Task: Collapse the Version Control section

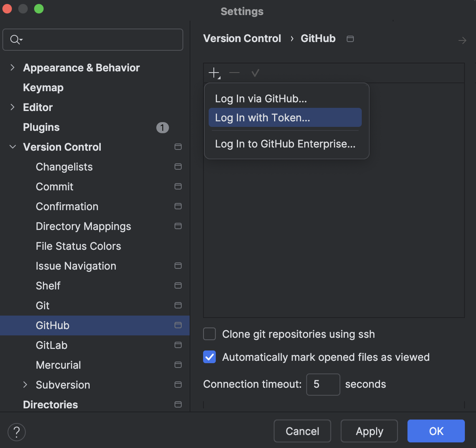Action: point(12,147)
